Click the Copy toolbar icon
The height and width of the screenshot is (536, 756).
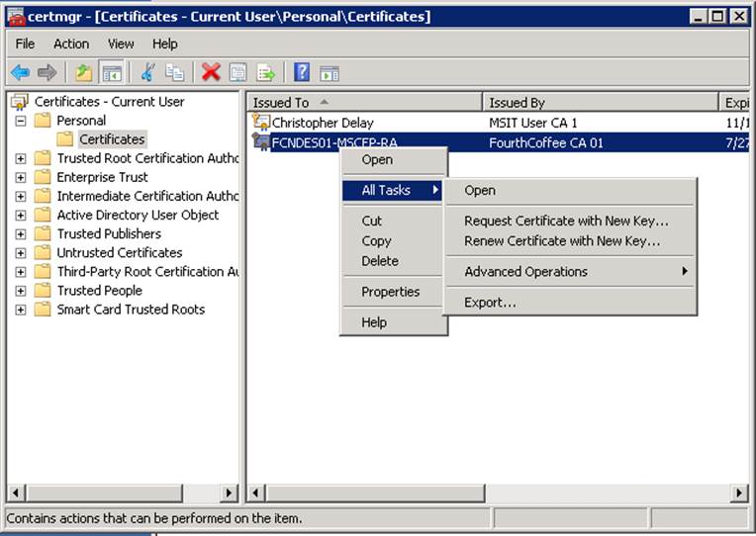click(175, 72)
